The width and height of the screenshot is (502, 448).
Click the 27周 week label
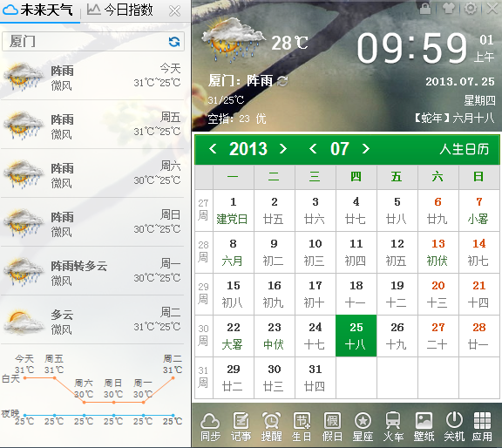pyautogui.click(x=204, y=210)
